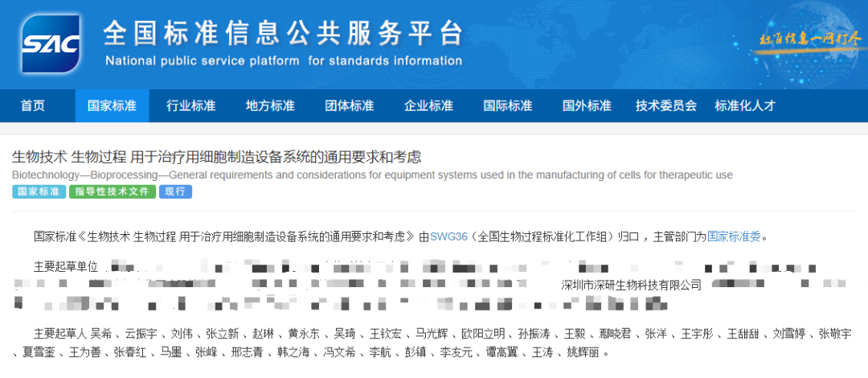The height and width of the screenshot is (378, 868).
Task: Click the 国家标准 light-blue tag
Action: click(x=39, y=191)
